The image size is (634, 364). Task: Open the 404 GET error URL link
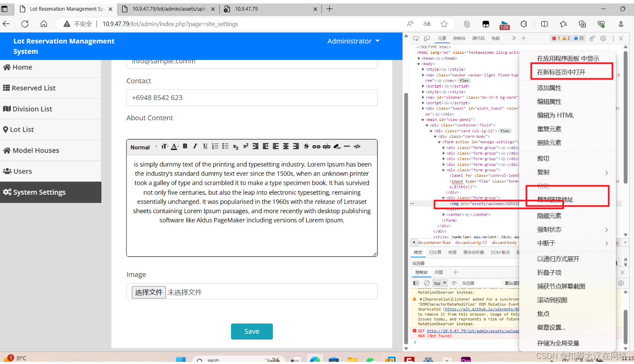pyautogui.click(x=473, y=331)
